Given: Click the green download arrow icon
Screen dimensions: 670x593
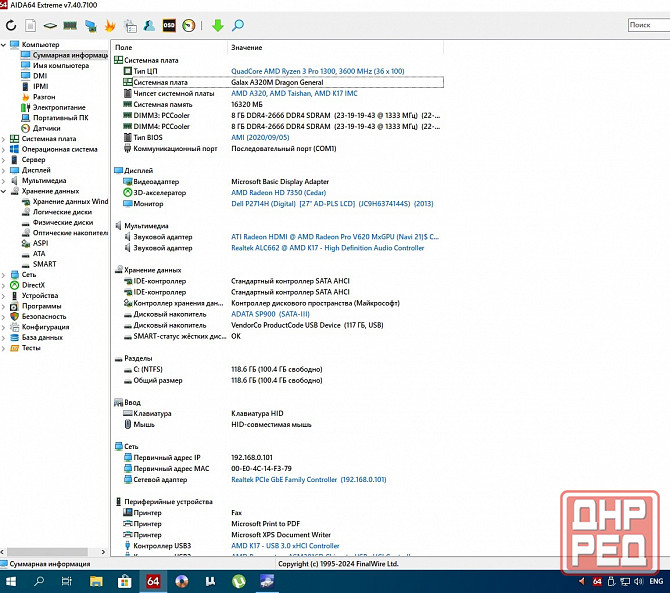Looking at the screenshot, I should pos(218,26).
